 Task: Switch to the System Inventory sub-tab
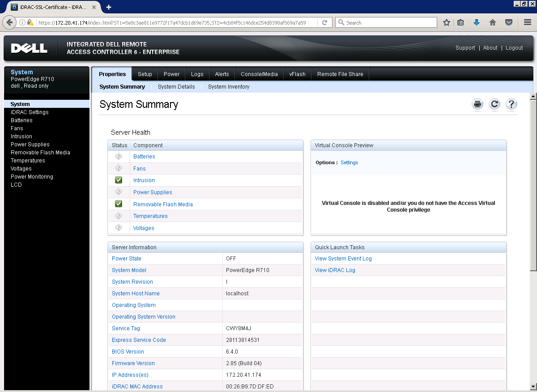coord(228,87)
